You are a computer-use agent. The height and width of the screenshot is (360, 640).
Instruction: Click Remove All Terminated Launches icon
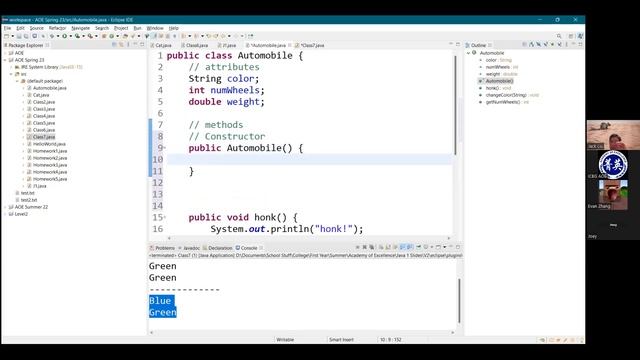(371, 247)
